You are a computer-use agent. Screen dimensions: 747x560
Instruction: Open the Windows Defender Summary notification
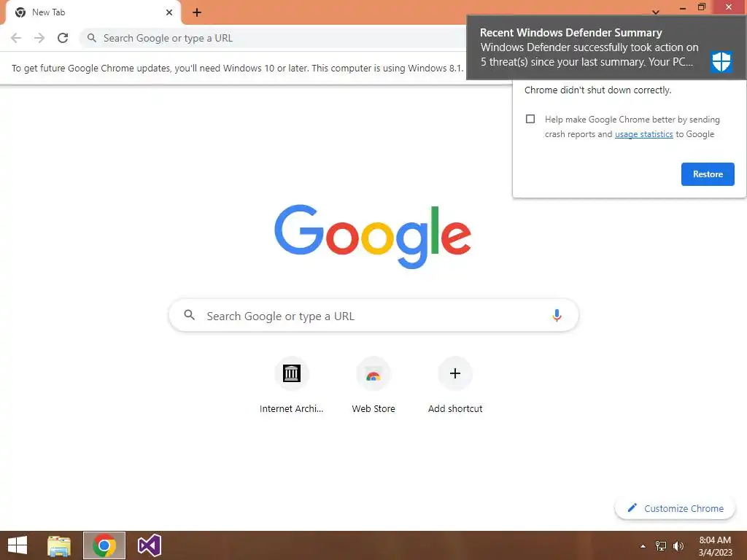606,47
